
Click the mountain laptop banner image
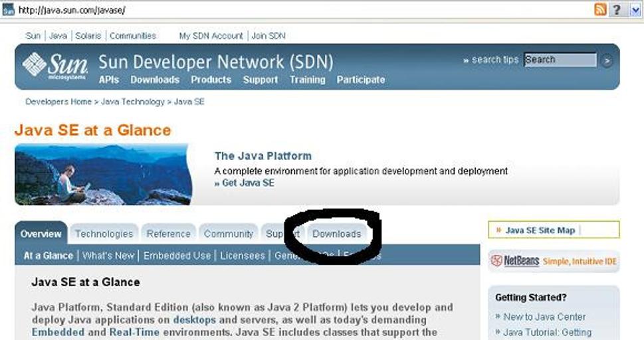tap(103, 174)
